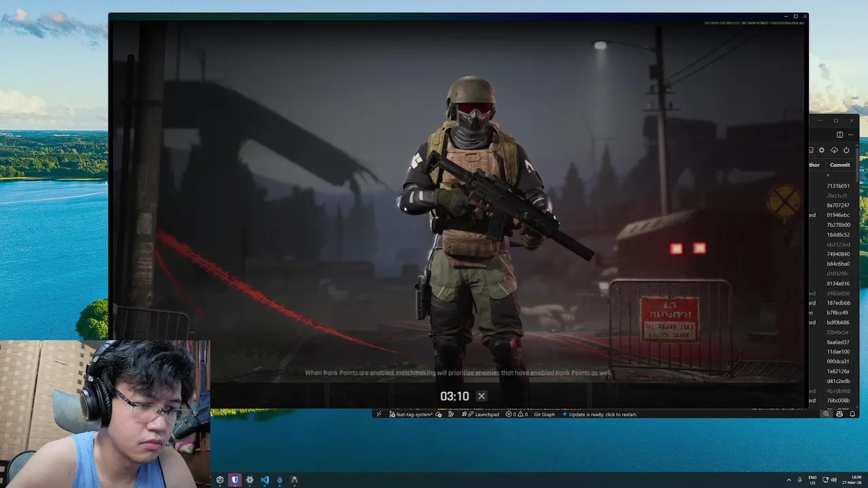Click the zoom magnifier icon in status bar

click(826, 414)
